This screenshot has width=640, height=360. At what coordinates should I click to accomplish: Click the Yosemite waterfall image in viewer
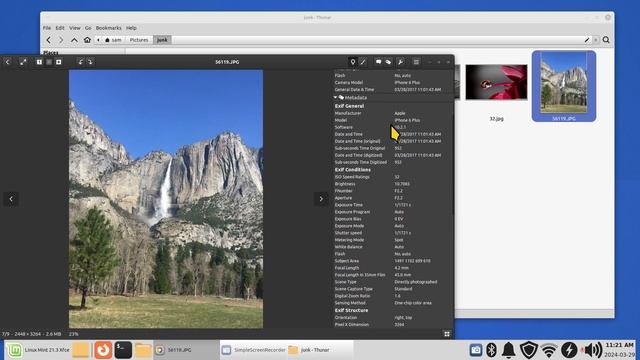pyautogui.click(x=166, y=199)
